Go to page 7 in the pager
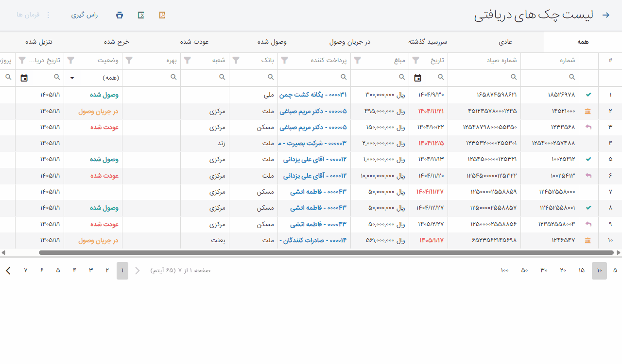 [x=26, y=270]
